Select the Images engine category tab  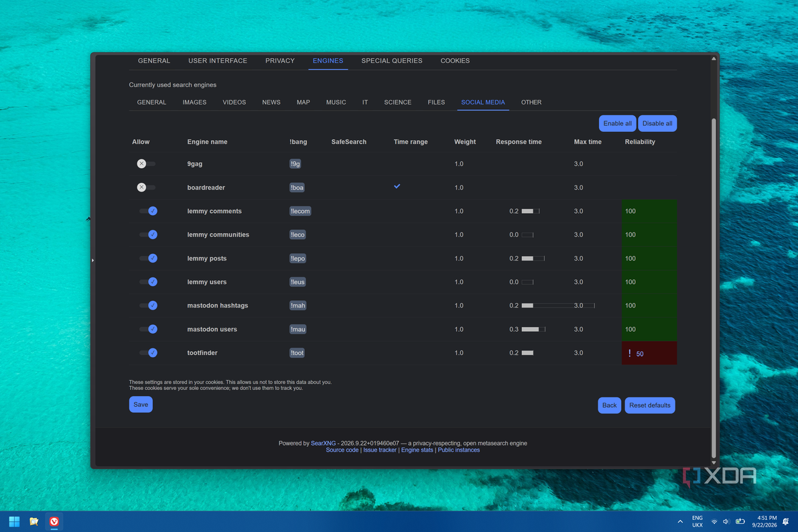click(194, 103)
